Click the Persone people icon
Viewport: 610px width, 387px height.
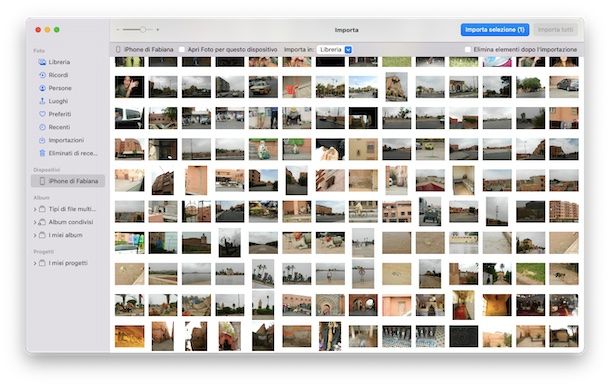coord(42,88)
